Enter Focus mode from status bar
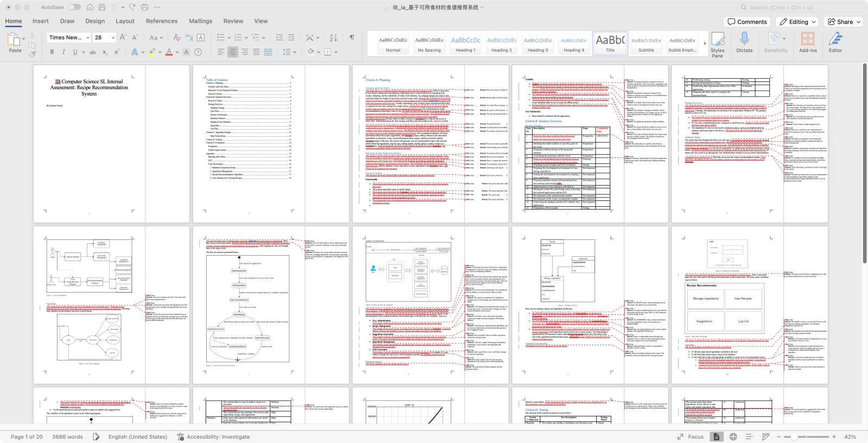Image resolution: width=868 pixels, height=443 pixels. [x=691, y=436]
